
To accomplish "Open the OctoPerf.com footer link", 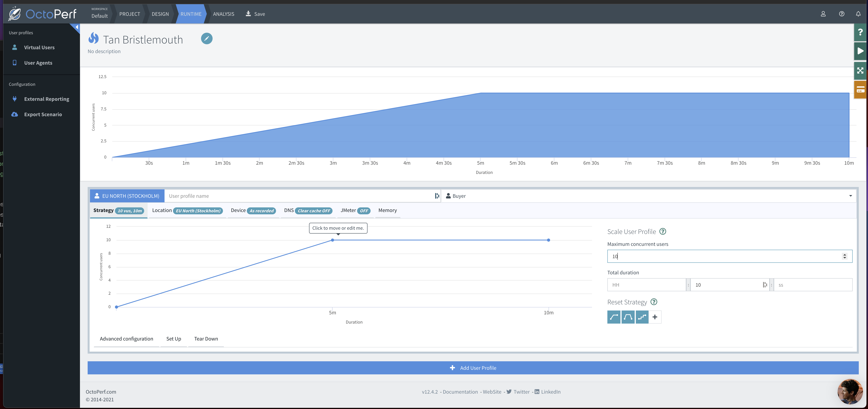I will [x=101, y=392].
